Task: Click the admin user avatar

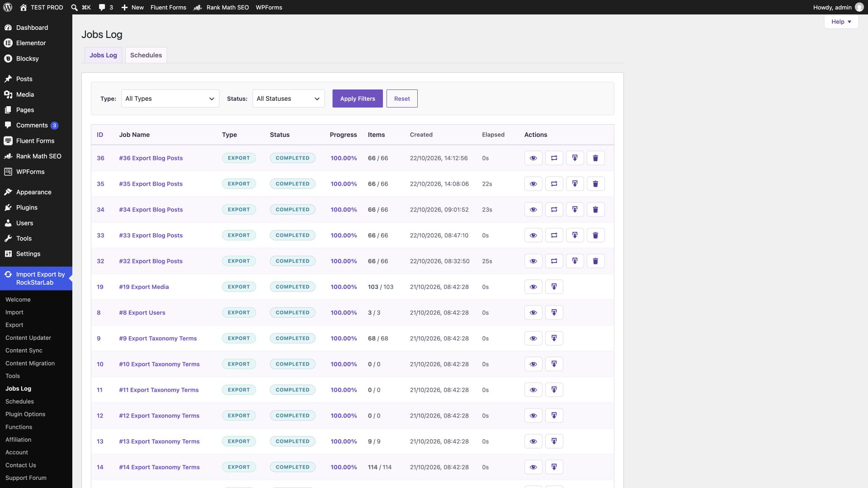Action: [859, 7]
